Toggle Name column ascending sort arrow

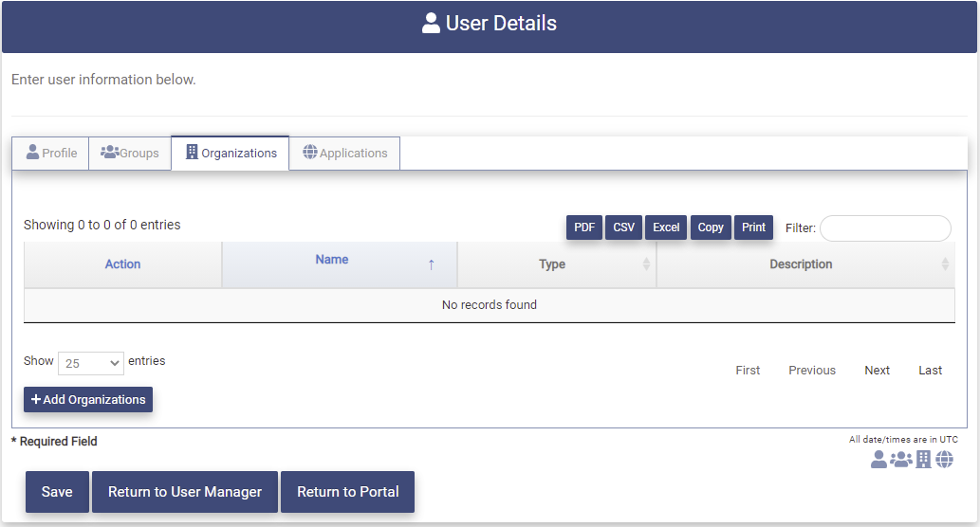(x=432, y=264)
